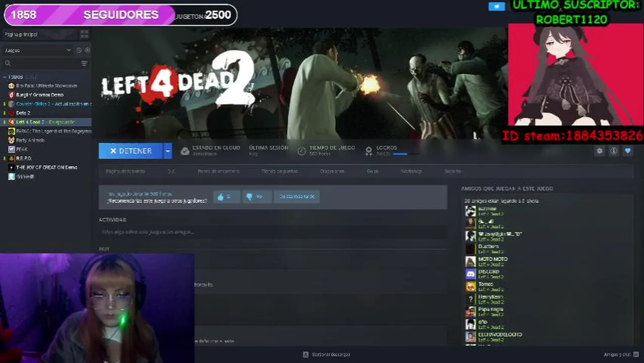This screenshot has height=363, width=644.
Task: Open the Juegos filter dropdown
Action: click(x=38, y=50)
